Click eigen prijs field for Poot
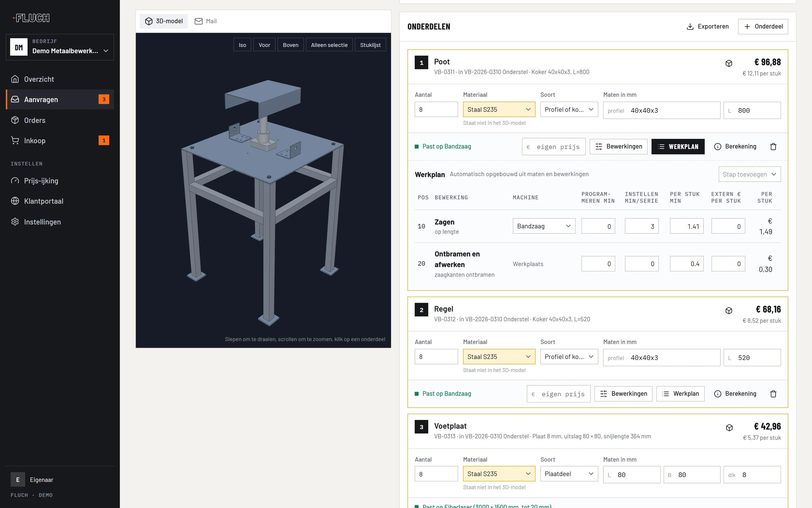Screen dimensions: 812x508 554,147
